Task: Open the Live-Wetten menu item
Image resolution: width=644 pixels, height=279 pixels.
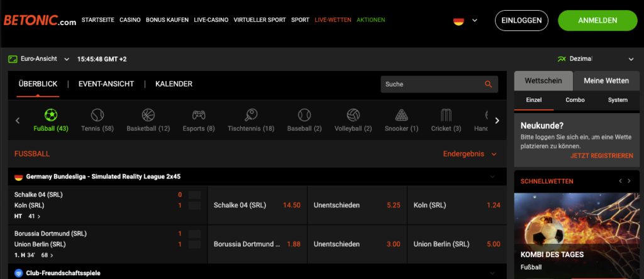Action: [x=333, y=19]
